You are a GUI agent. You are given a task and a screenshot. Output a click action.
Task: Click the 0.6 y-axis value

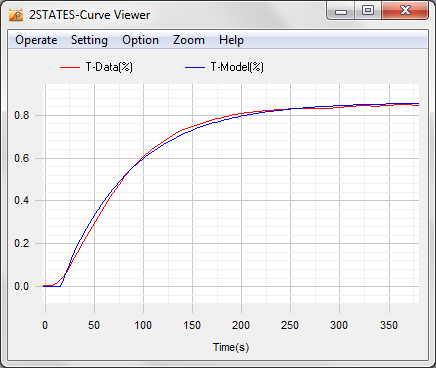22,158
